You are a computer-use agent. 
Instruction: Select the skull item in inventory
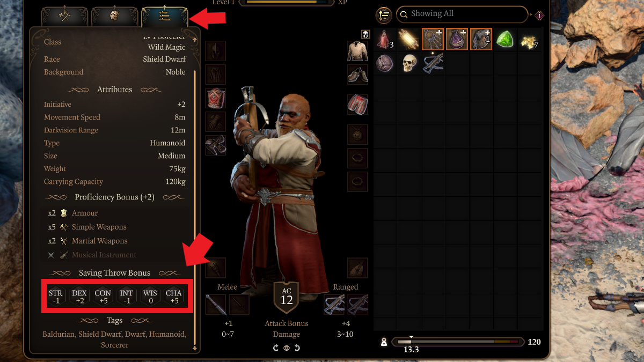coord(409,63)
